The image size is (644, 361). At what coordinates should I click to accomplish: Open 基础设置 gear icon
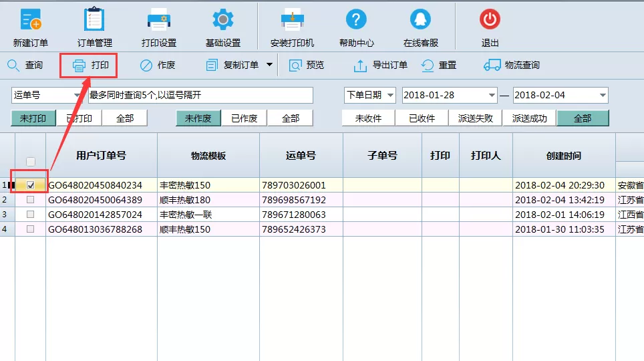tap(223, 19)
